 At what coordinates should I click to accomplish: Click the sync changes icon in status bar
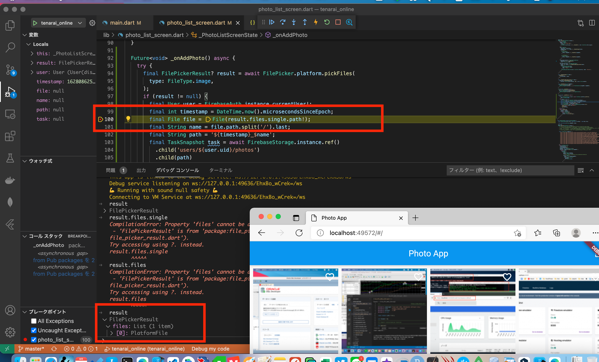[54, 349]
